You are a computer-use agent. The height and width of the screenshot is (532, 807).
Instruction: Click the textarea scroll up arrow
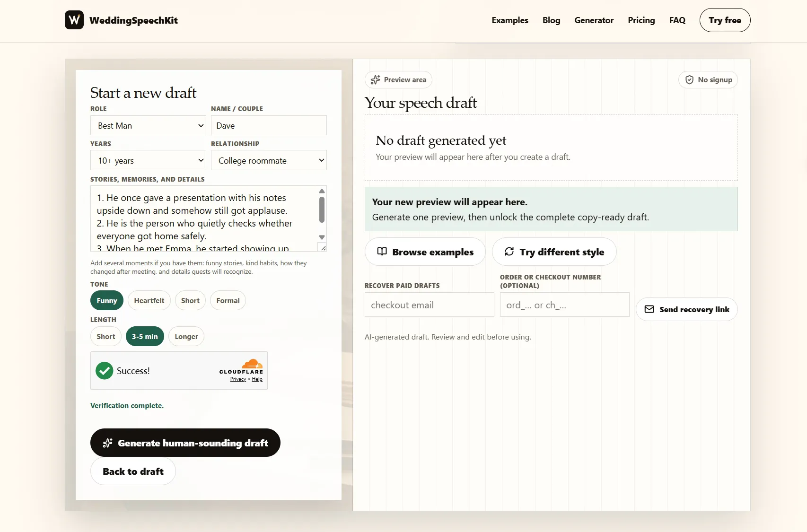pos(322,191)
